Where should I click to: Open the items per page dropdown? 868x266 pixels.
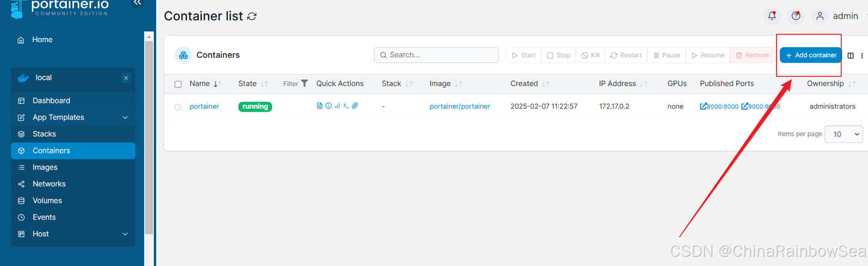843,135
